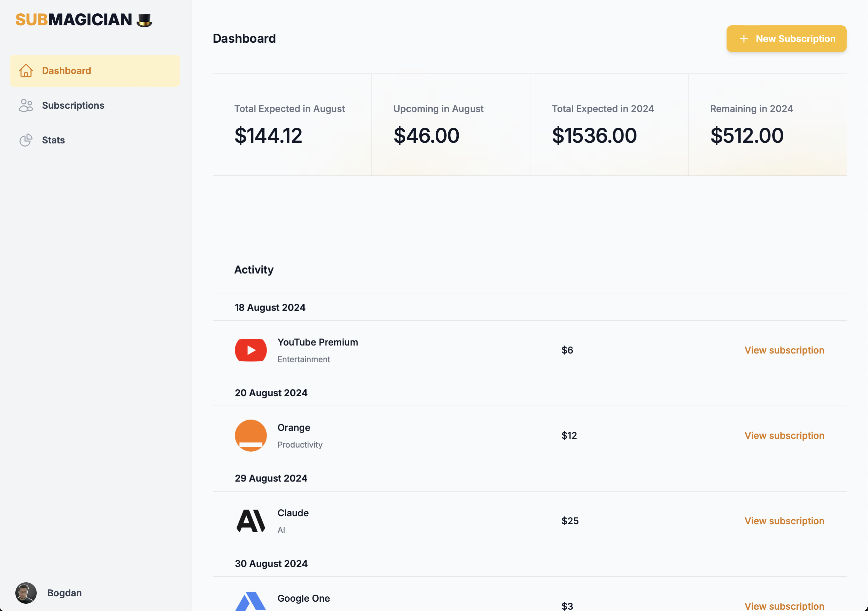Switch to the Subscriptions section

[73, 105]
